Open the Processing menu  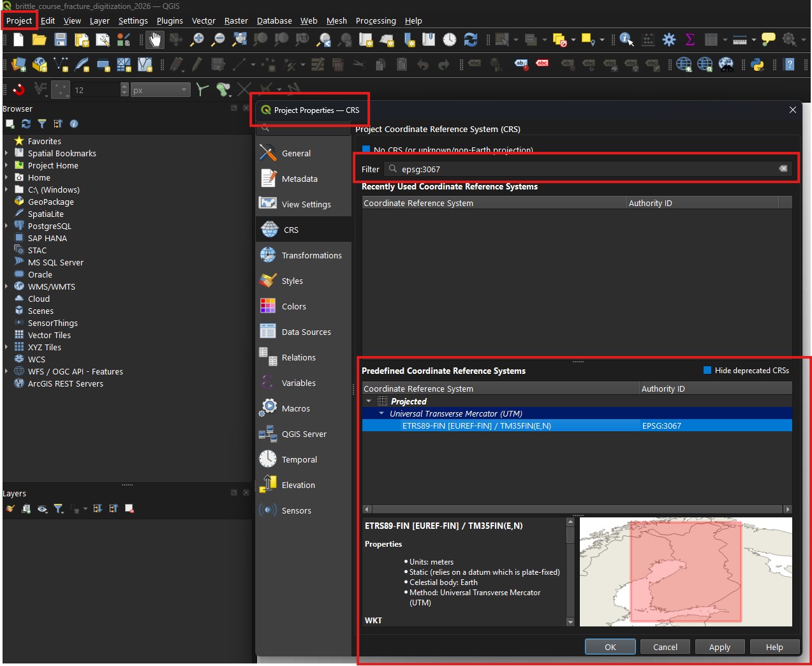pyautogui.click(x=375, y=21)
